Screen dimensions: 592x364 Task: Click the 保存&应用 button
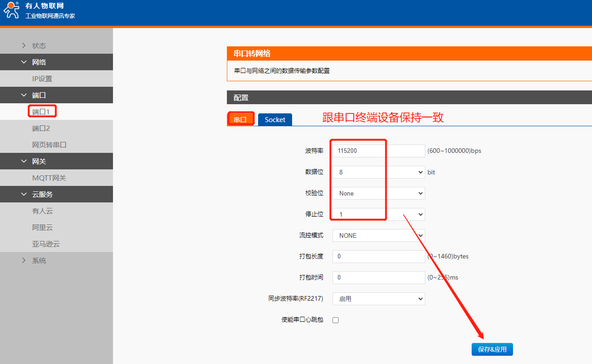492,349
